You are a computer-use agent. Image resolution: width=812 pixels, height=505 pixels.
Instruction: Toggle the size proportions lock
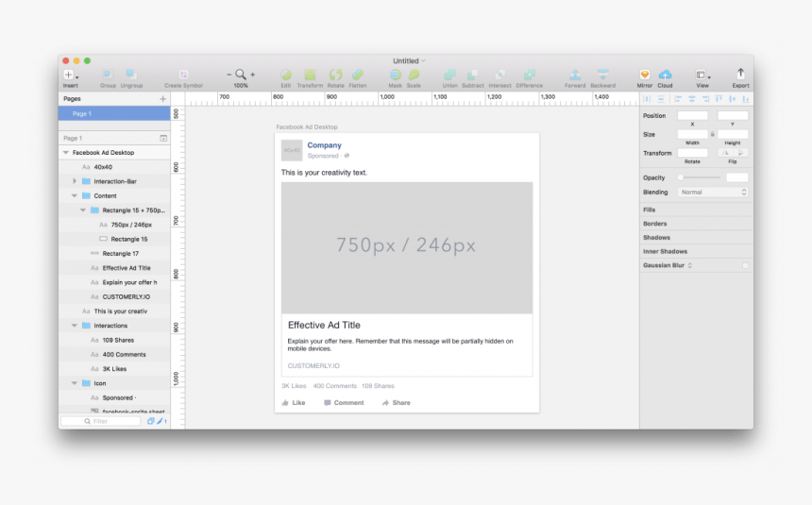tap(713, 134)
